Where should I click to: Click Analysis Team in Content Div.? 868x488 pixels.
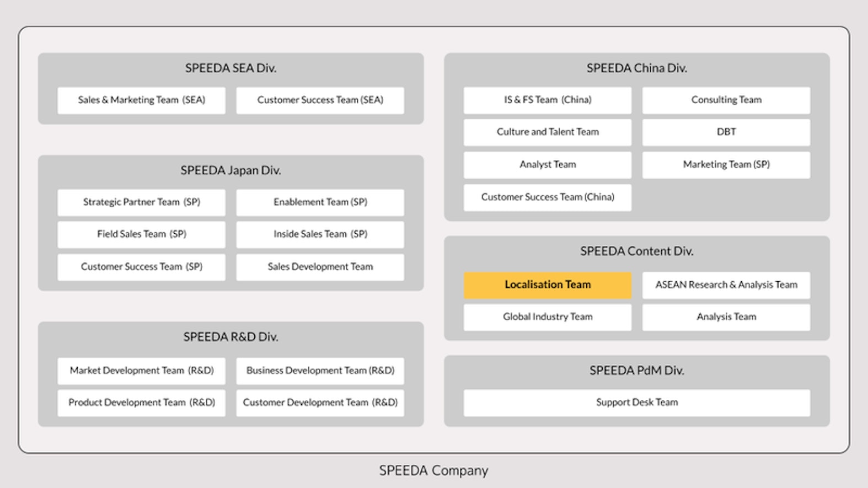click(726, 317)
